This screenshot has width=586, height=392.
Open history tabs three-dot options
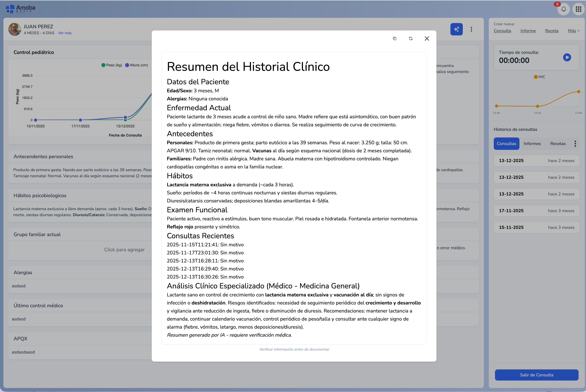coord(575,144)
